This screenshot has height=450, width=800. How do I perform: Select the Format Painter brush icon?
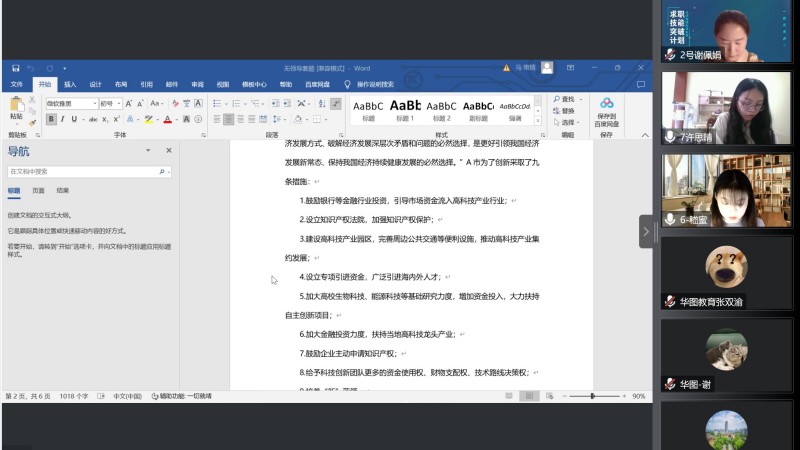point(32,122)
